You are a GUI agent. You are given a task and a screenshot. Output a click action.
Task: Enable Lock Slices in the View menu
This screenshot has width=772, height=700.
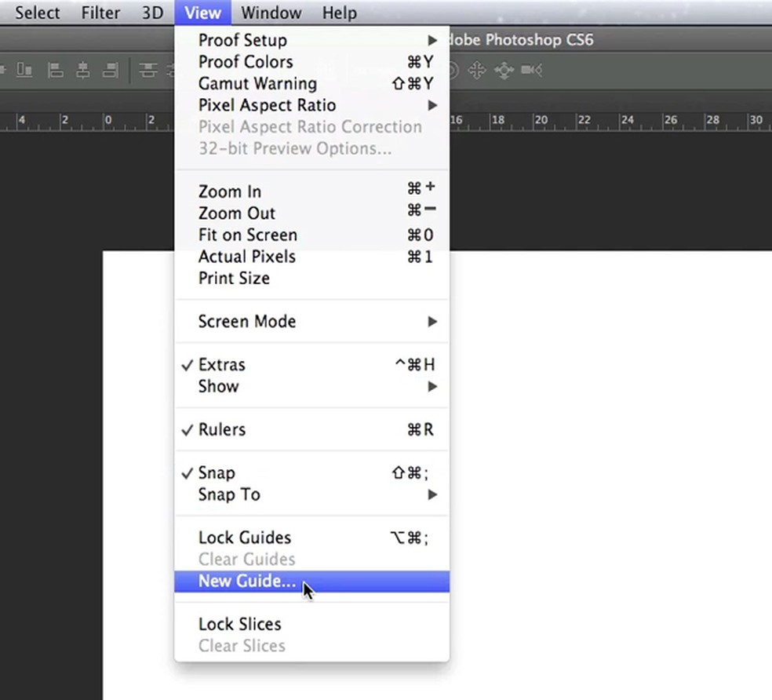coord(312,624)
